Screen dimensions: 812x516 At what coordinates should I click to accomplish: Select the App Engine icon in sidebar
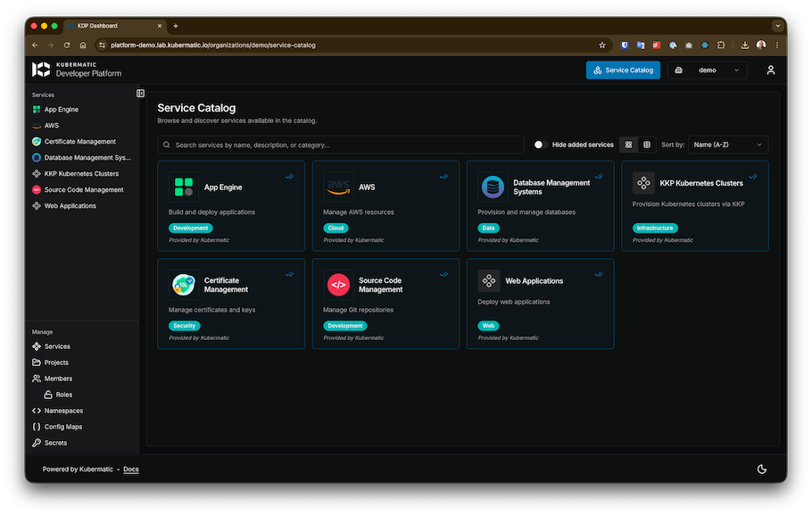[x=36, y=111]
